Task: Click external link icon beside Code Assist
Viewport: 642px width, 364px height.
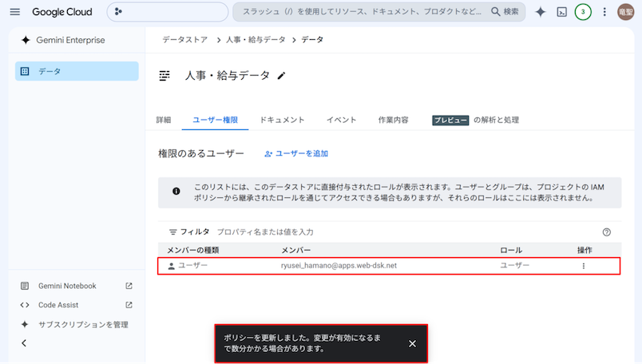Action: coord(129,305)
